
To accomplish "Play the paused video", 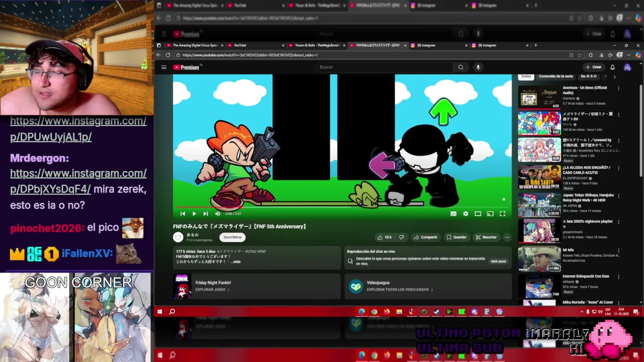I will [x=194, y=214].
